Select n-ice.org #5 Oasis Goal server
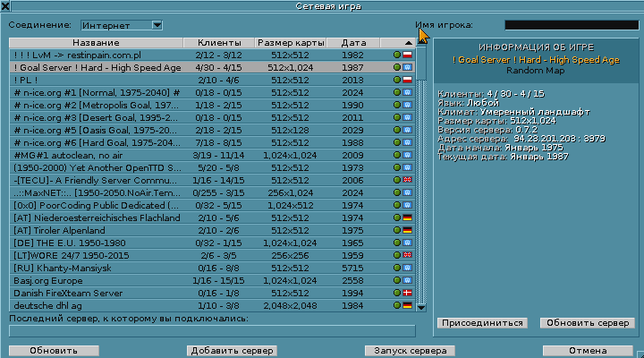 click(212, 130)
